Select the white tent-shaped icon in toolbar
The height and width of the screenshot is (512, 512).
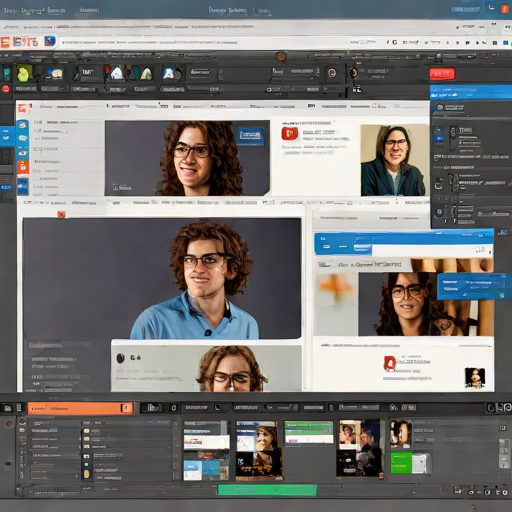click(117, 73)
